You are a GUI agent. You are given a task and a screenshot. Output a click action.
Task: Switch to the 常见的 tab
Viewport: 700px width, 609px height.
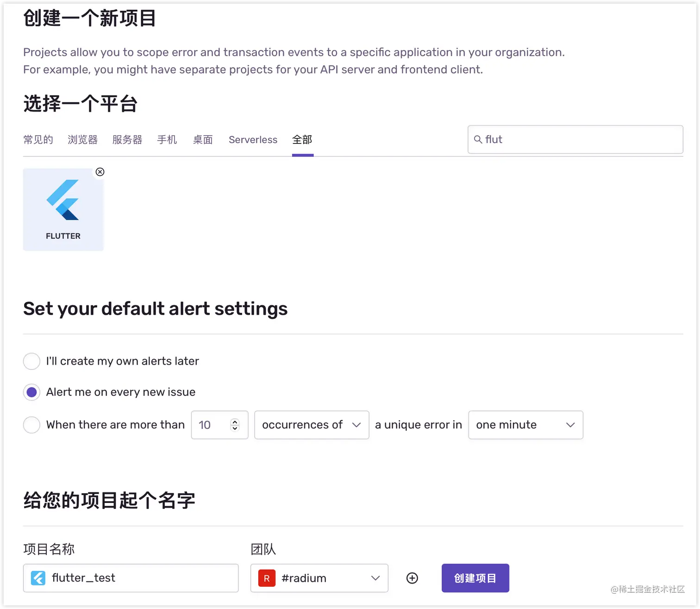click(38, 140)
